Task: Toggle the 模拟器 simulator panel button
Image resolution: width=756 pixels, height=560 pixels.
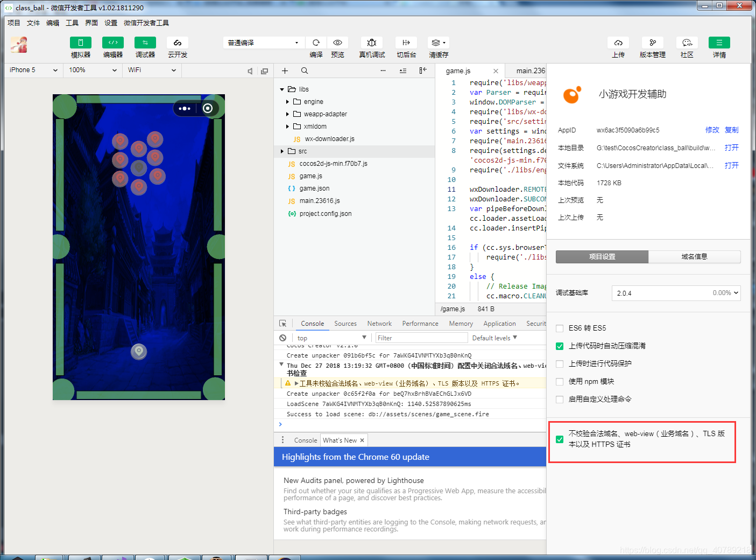Action: (x=81, y=43)
